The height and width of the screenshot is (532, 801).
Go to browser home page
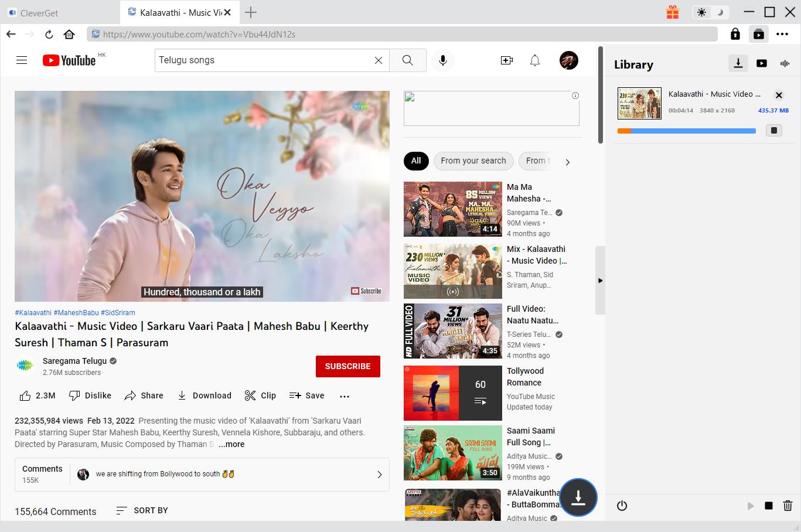tap(69, 34)
